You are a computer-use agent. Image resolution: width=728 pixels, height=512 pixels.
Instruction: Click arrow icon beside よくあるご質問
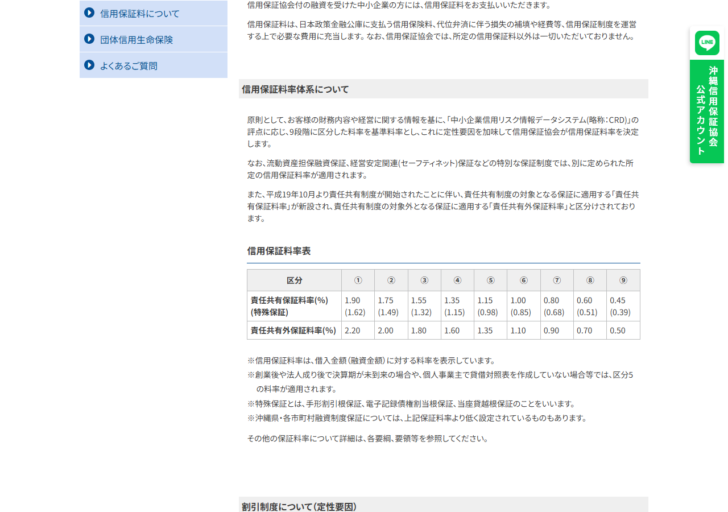(89, 65)
